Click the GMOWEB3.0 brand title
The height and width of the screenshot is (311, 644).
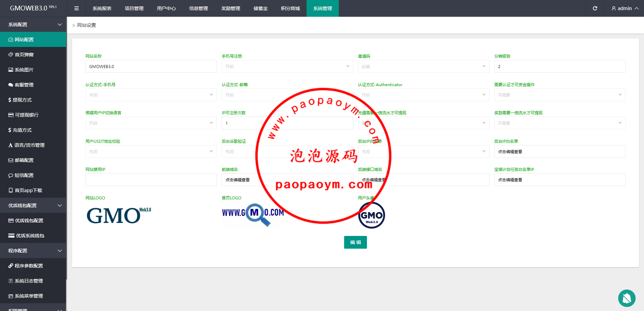pos(33,8)
